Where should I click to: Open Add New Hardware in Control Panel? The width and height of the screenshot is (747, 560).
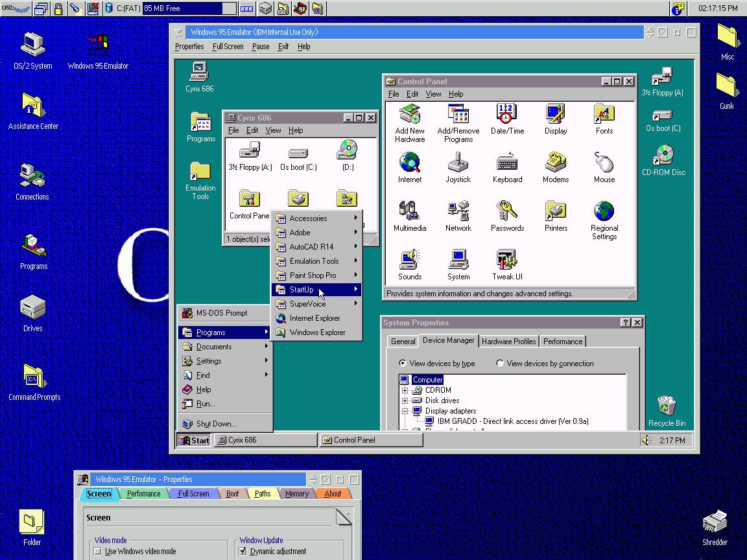(410, 123)
